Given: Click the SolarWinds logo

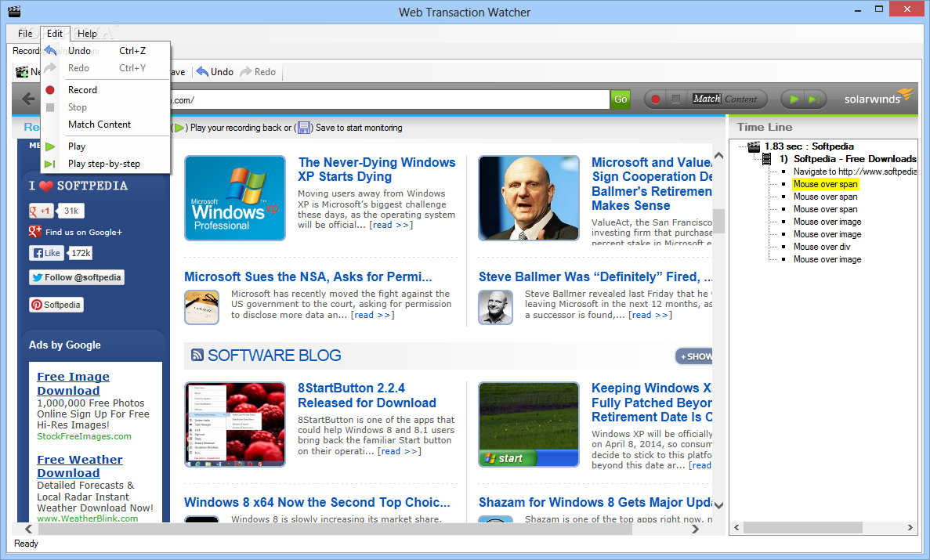Looking at the screenshot, I should click(x=878, y=96).
